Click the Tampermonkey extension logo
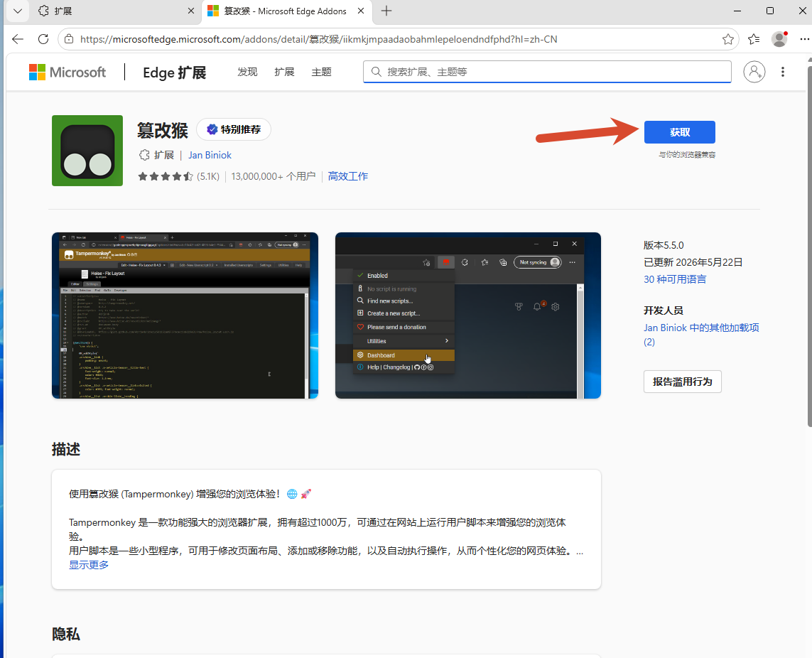 pyautogui.click(x=87, y=150)
